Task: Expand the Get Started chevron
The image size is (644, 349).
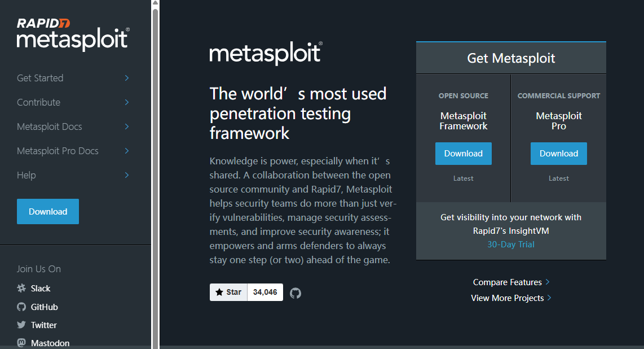Action: click(127, 78)
